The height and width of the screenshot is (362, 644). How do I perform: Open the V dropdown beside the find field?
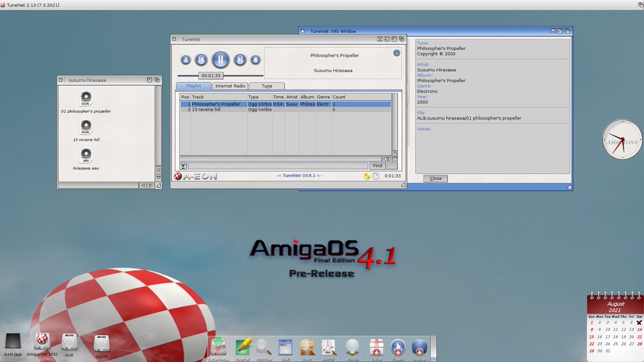pyautogui.click(x=183, y=166)
